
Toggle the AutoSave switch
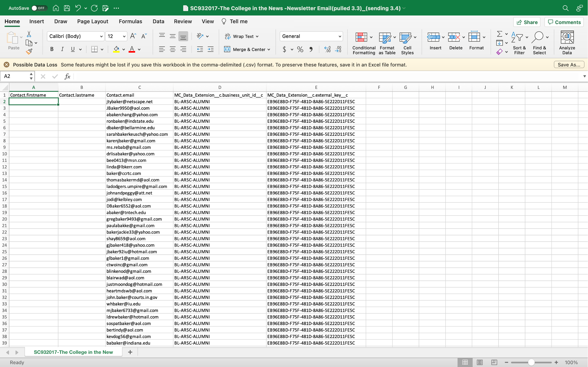[x=39, y=8]
